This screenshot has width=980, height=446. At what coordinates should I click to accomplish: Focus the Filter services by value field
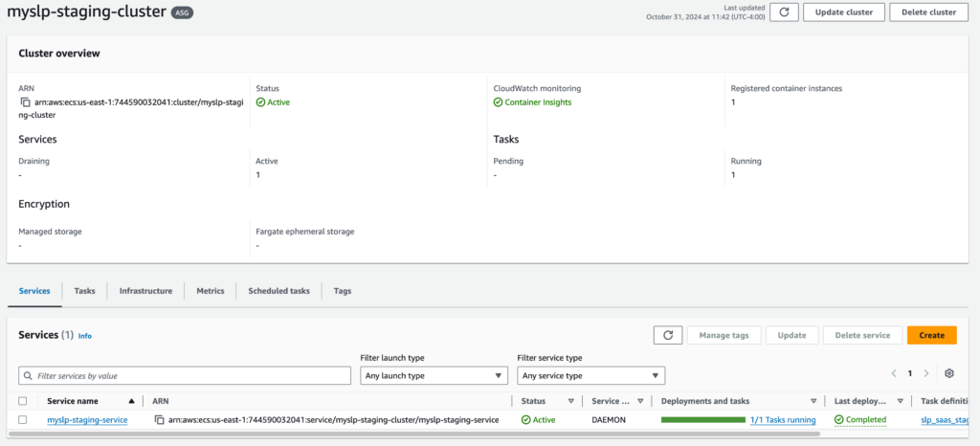tap(185, 376)
